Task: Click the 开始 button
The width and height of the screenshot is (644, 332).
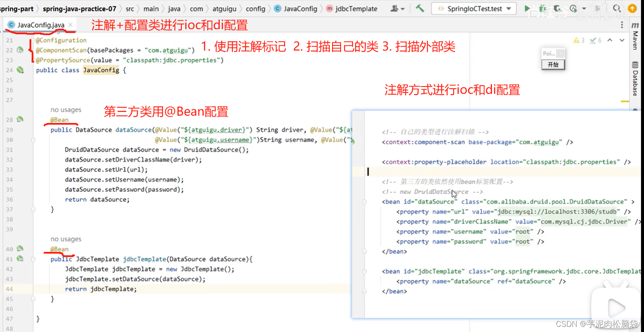Action: [x=553, y=65]
